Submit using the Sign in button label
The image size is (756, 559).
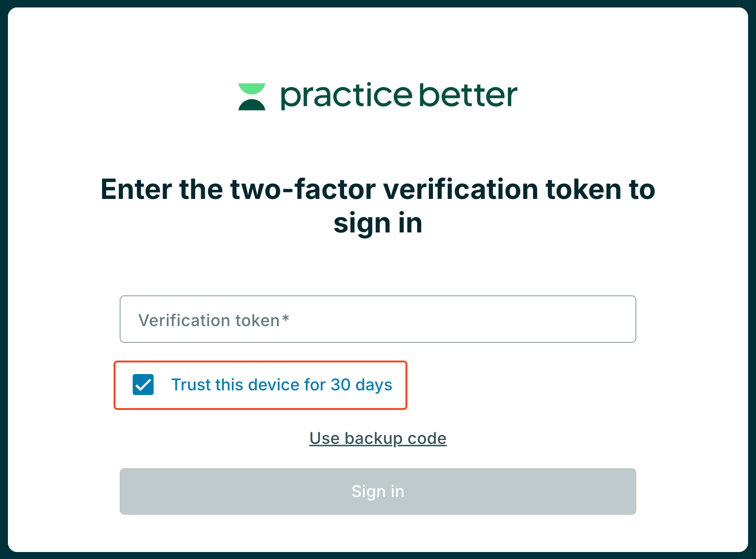point(378,491)
